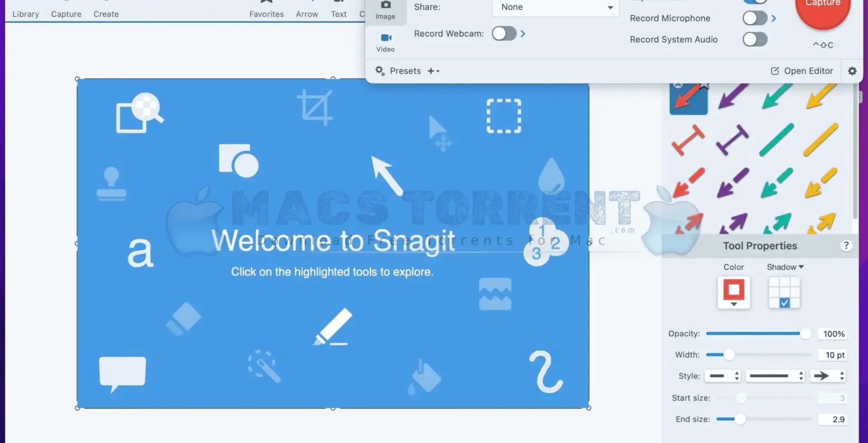Select the purple measurement line style
This screenshot has width=868, height=443.
click(733, 140)
